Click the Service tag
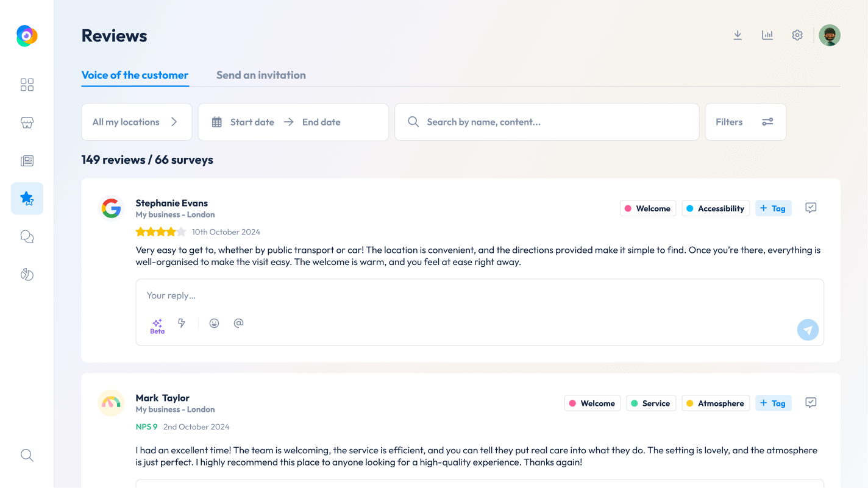 coord(651,403)
